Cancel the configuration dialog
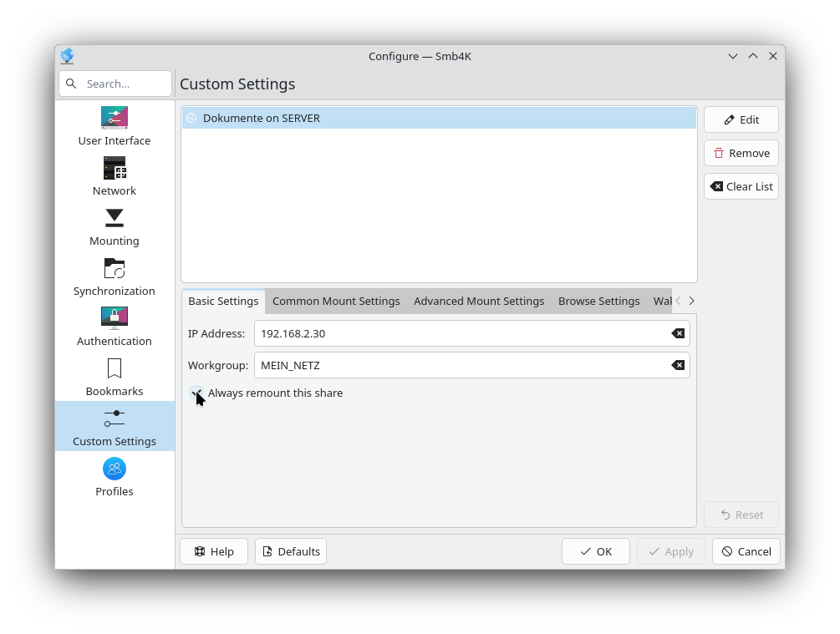 (746, 551)
